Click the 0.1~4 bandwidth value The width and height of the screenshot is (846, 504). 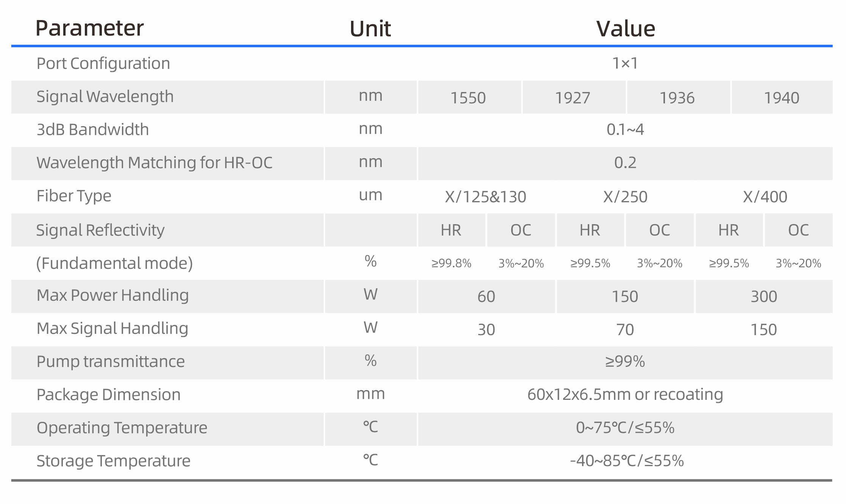tap(625, 130)
